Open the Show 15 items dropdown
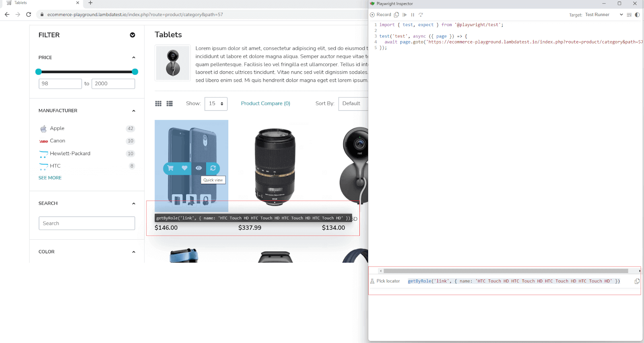644x343 pixels. pyautogui.click(x=216, y=104)
